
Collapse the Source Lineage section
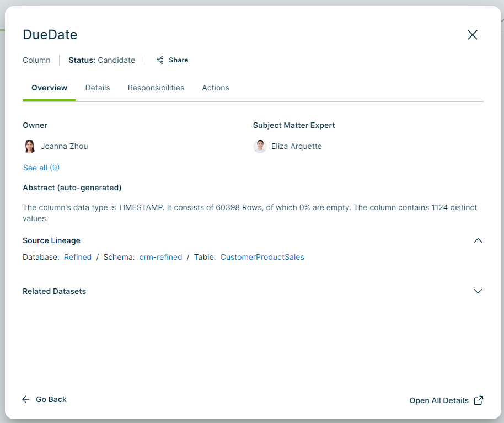478,240
